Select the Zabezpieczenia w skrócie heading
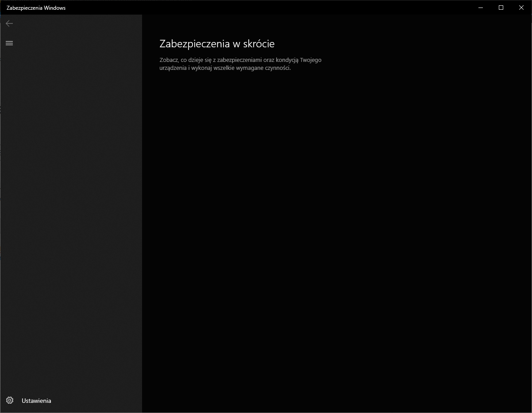Screen dimensions: 532x413 coord(217,44)
